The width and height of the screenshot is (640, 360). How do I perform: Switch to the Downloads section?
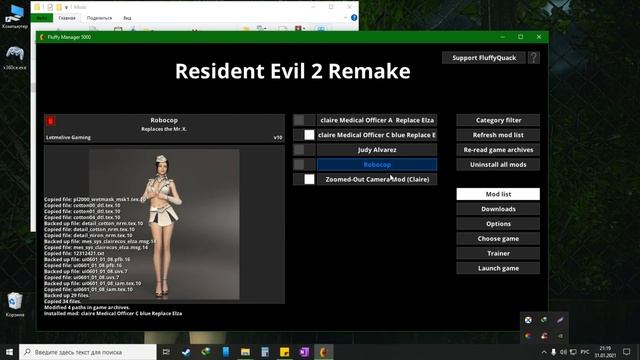pos(498,209)
